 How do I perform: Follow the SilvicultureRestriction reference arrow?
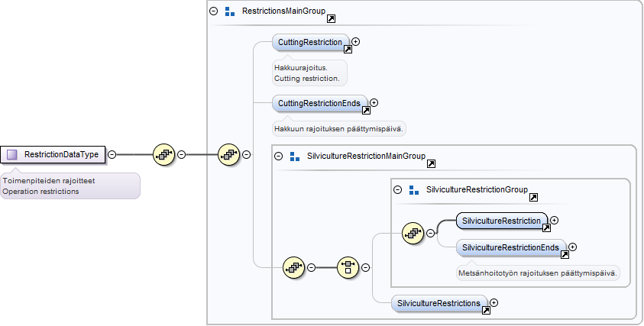coord(546,228)
